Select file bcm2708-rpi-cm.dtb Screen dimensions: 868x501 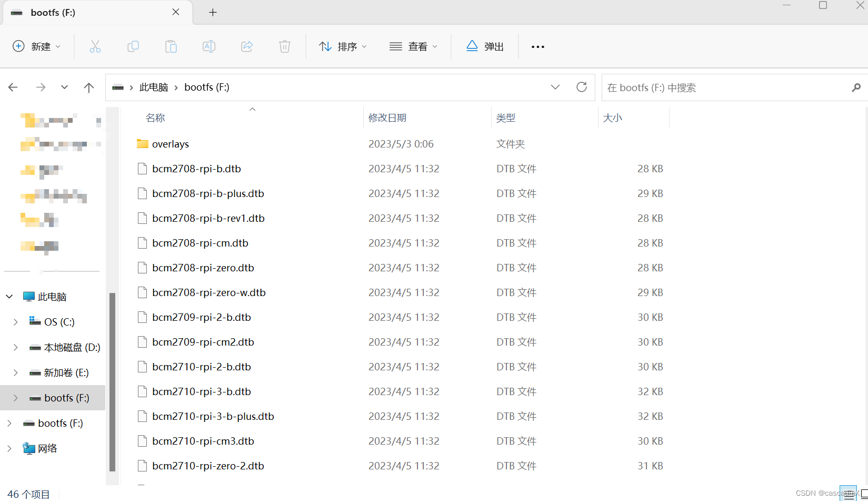[x=200, y=243]
